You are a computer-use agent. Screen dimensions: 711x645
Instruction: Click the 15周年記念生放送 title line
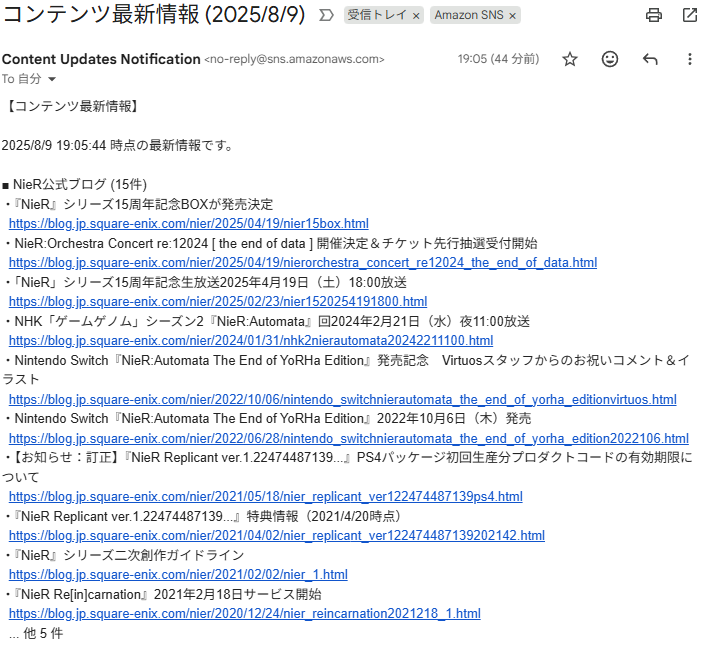[208, 283]
